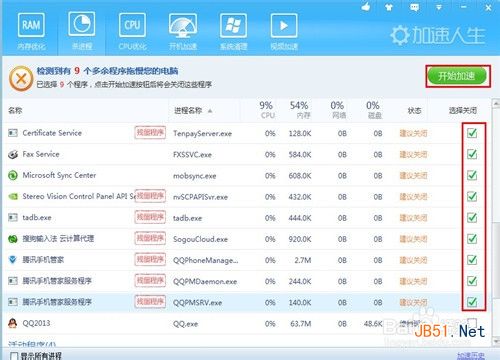
Task: Click the Certificate Service row icon
Action: click(x=13, y=133)
